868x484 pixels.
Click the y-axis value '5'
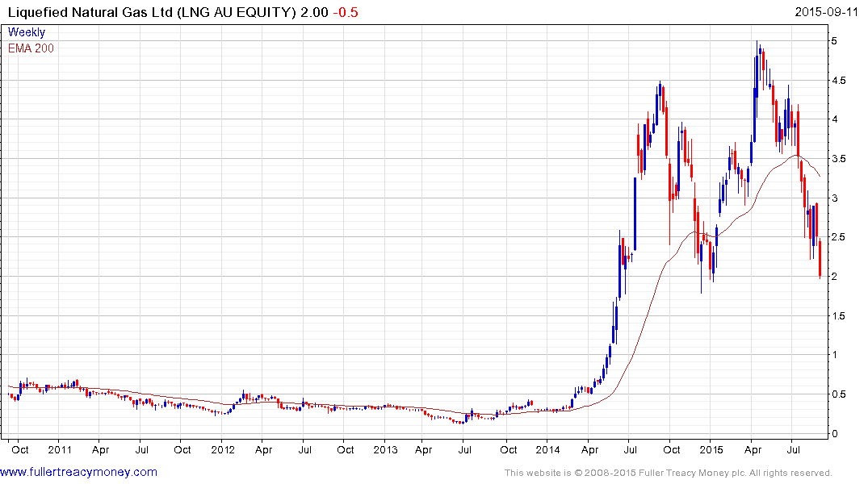(x=834, y=41)
